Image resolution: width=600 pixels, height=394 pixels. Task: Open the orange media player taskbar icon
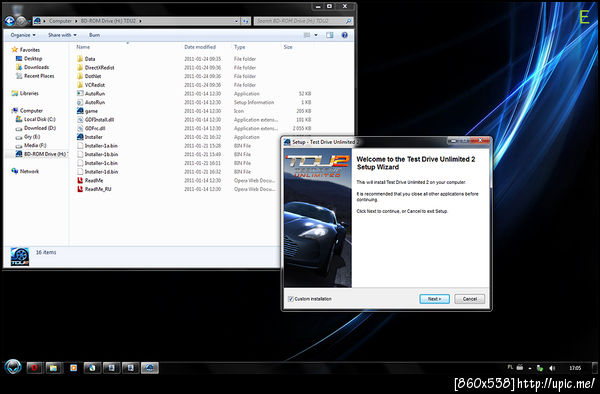[73, 368]
